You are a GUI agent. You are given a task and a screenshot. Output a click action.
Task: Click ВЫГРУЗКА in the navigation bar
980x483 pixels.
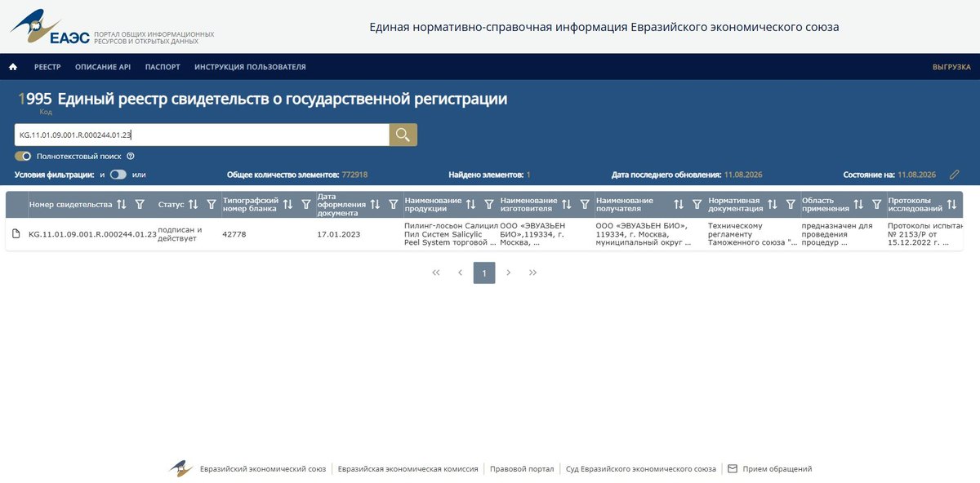951,67
